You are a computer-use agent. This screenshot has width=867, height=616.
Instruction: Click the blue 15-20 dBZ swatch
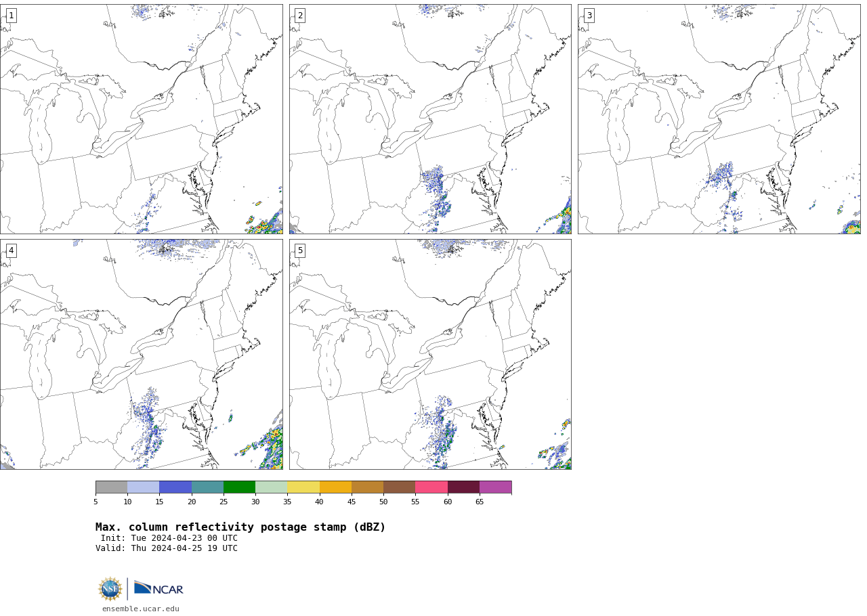click(175, 487)
